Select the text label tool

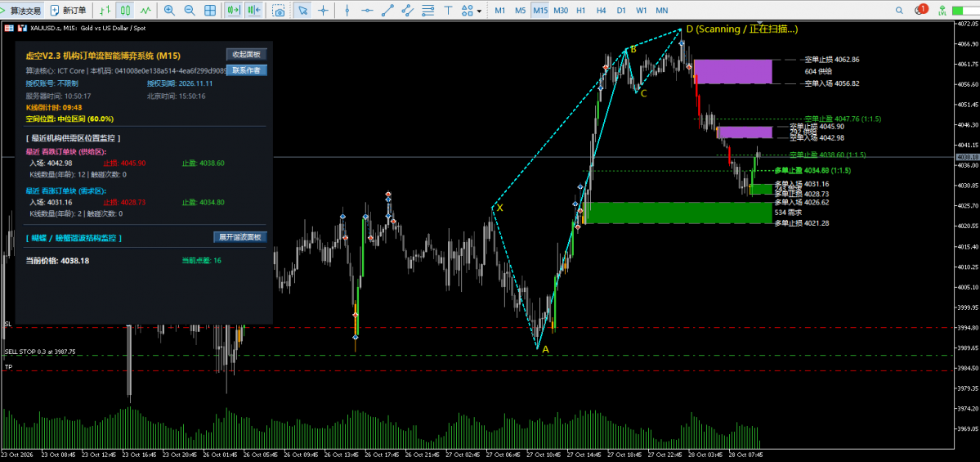tap(448, 10)
